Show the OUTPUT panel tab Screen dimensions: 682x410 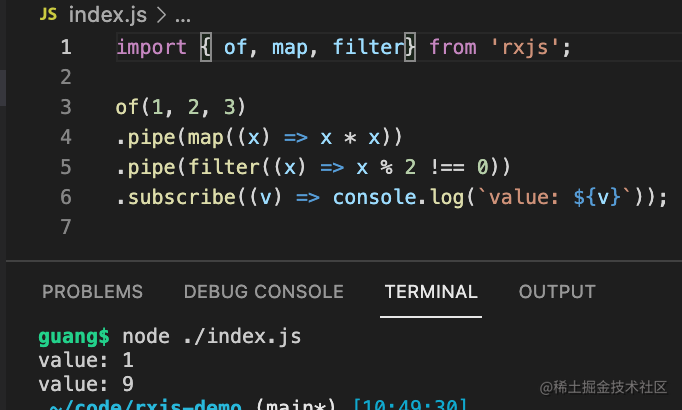557,292
